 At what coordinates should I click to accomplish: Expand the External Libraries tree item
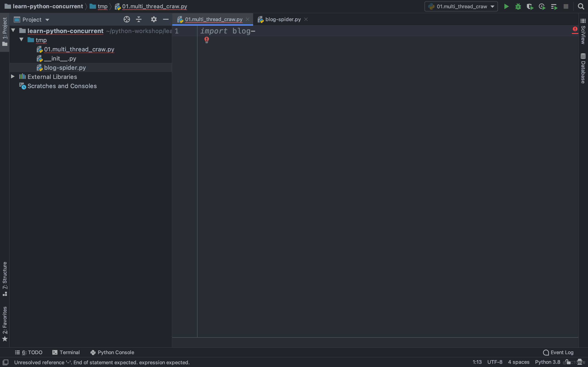[x=13, y=77]
